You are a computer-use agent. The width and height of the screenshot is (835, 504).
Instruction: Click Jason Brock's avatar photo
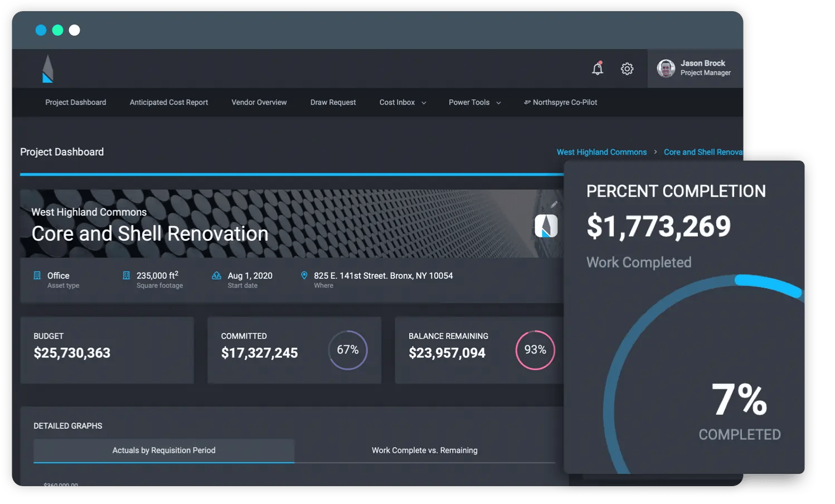click(x=666, y=68)
